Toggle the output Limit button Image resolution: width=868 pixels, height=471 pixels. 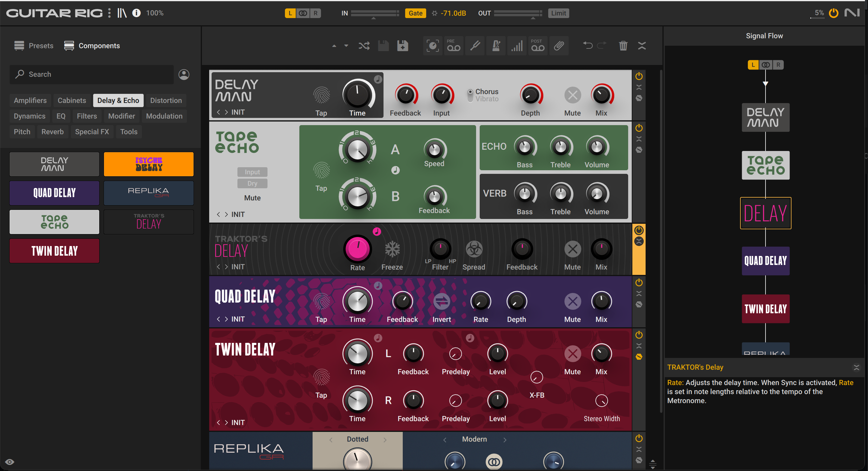[x=558, y=13]
